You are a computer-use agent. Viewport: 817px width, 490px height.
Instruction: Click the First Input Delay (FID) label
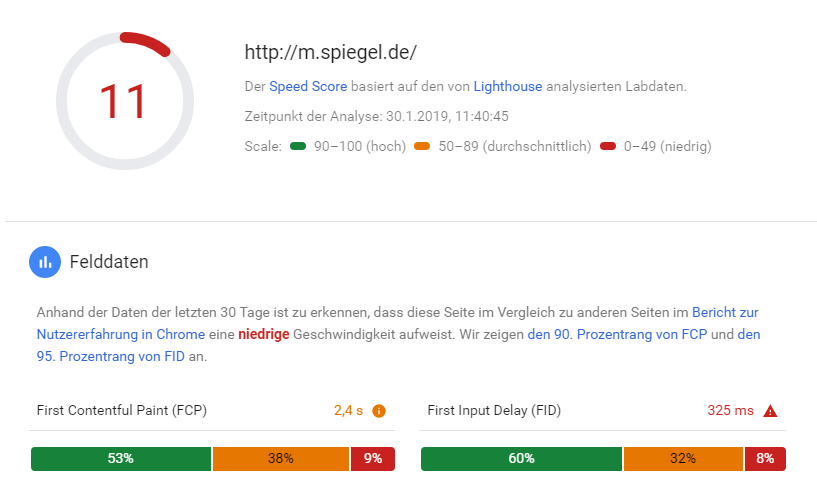[x=494, y=411]
